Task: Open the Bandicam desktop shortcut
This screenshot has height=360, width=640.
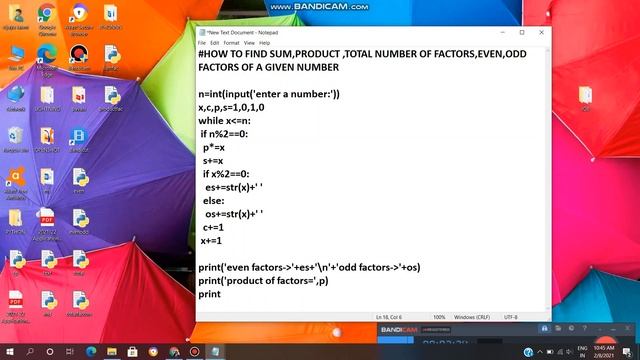Action: pos(79,58)
